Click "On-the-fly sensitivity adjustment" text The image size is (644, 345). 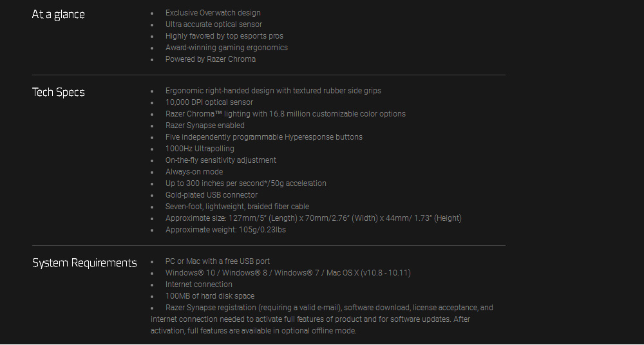220,160
